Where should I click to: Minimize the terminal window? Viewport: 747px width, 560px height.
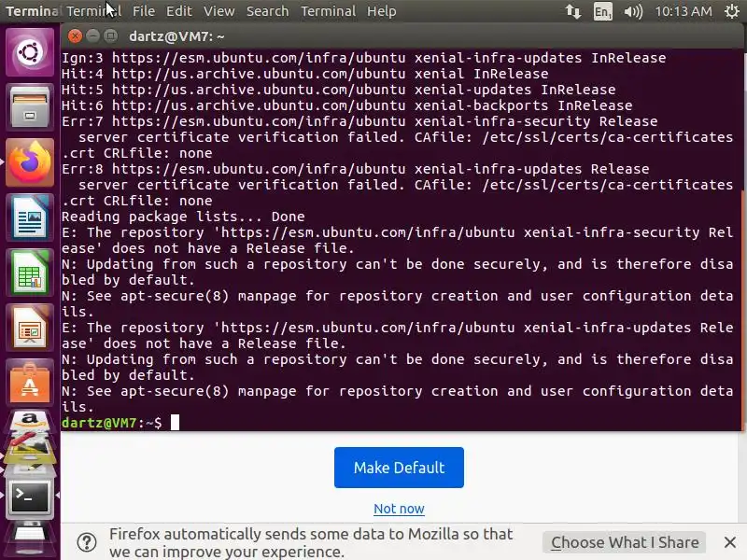92,35
